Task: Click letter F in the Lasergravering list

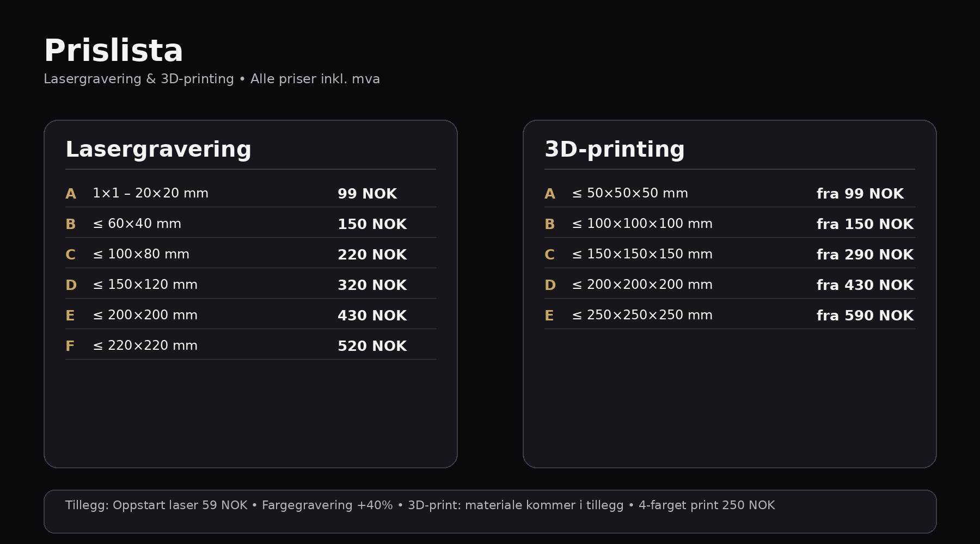Action: (70, 347)
